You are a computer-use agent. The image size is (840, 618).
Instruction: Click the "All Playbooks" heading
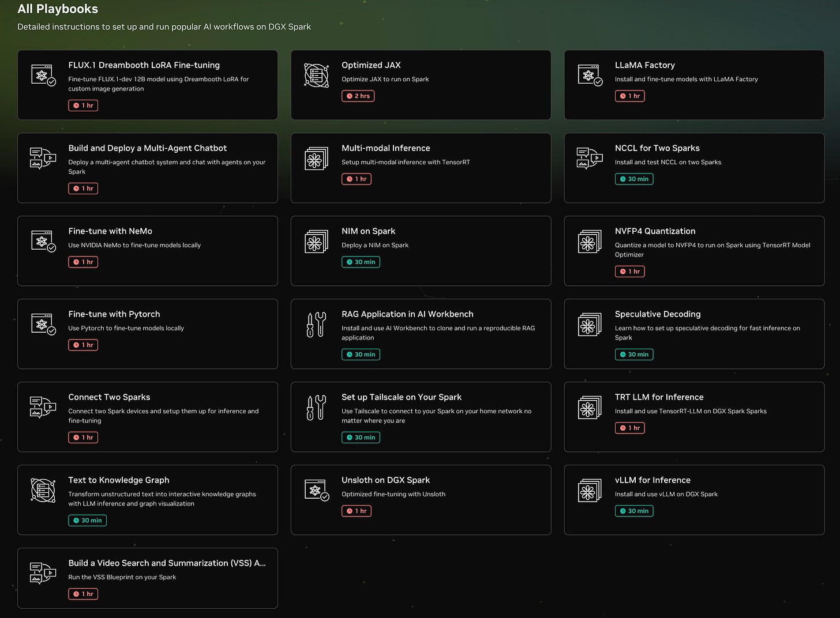tap(58, 9)
